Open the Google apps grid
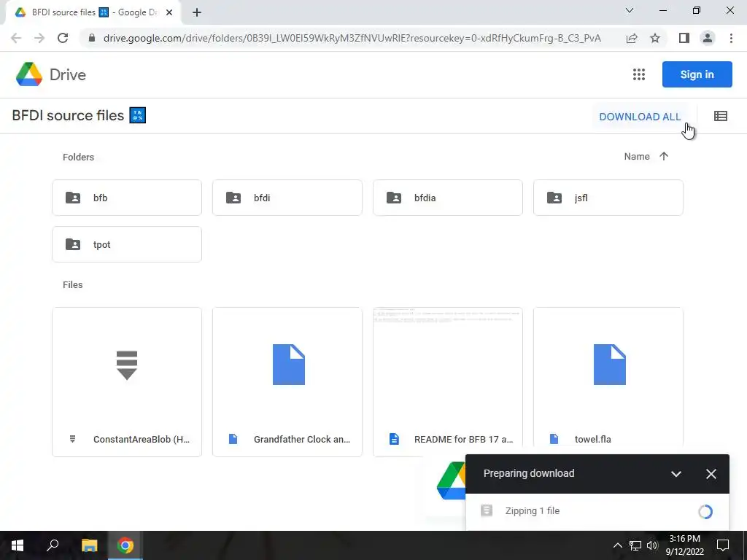This screenshot has width=747, height=560. tap(639, 74)
